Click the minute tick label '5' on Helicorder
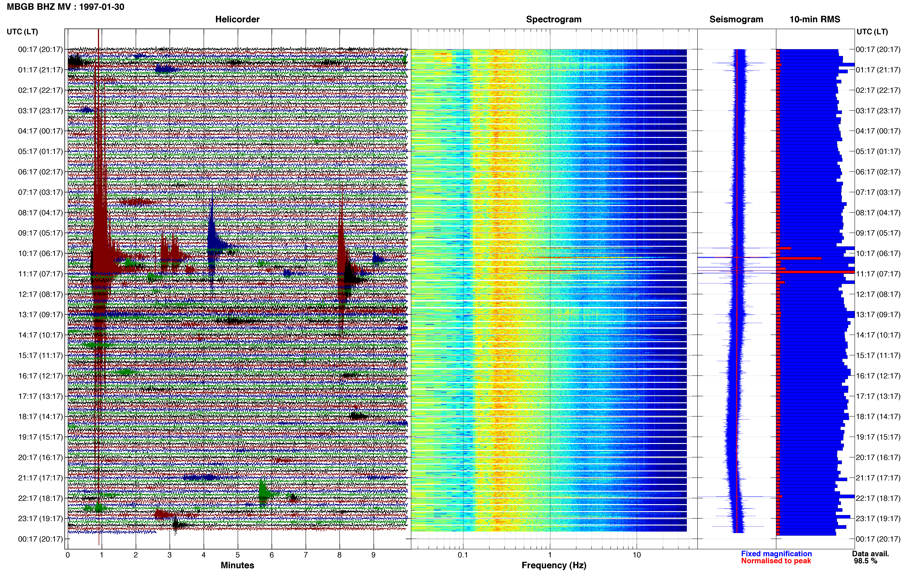Viewport: 924px width, 578px height. tap(238, 555)
